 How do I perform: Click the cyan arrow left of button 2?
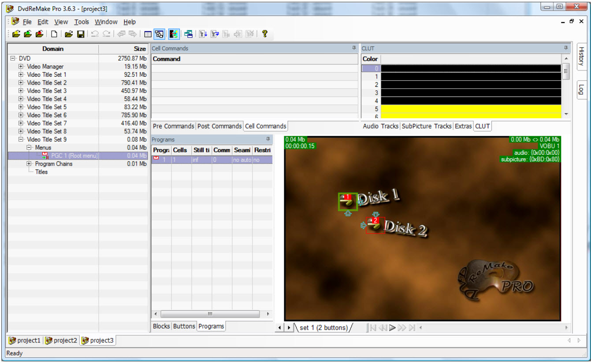pyautogui.click(x=363, y=225)
